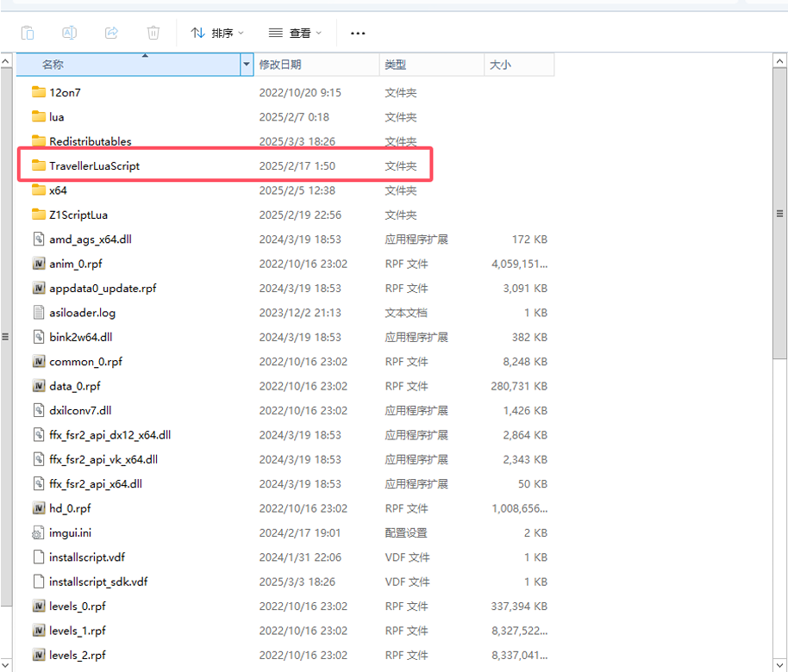The image size is (788, 672).
Task: Click the share icon in the toolbar
Action: coord(111,33)
